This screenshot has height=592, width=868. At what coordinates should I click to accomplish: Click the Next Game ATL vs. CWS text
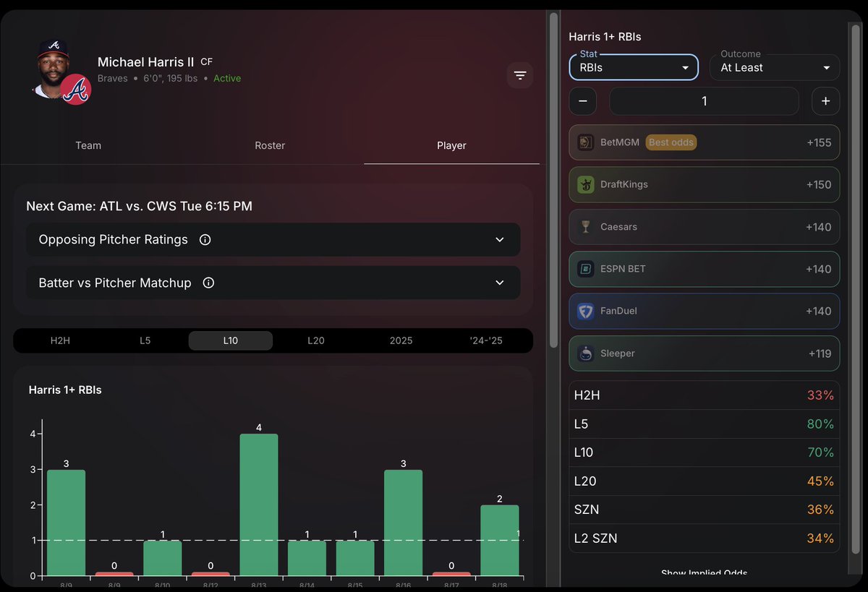point(139,206)
